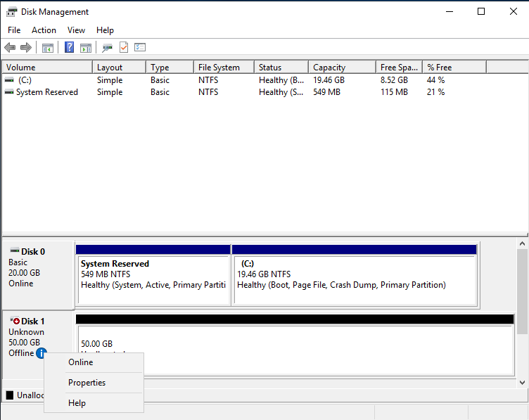
Task: Click the Disk 1 offline info icon
Action: tap(41, 353)
